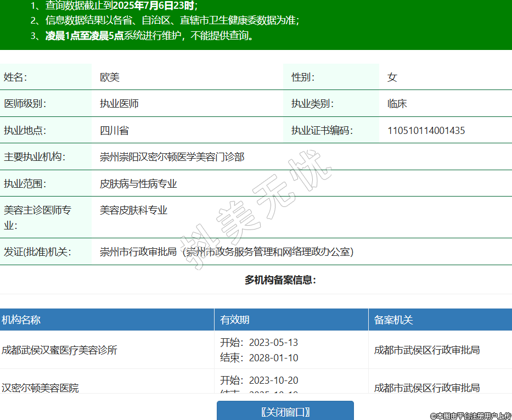Screen dimensions: 512x420
Task: Click the 多机构备案信息 heading
Action: [280, 281]
